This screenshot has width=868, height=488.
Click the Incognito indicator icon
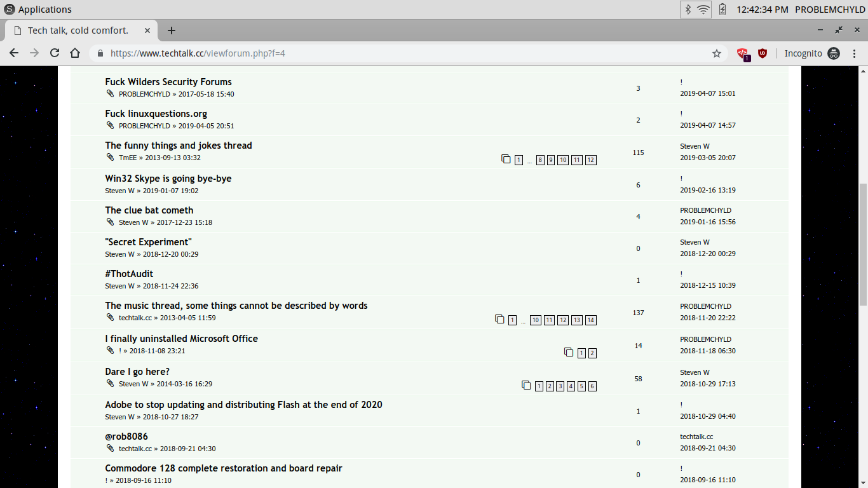[834, 53]
